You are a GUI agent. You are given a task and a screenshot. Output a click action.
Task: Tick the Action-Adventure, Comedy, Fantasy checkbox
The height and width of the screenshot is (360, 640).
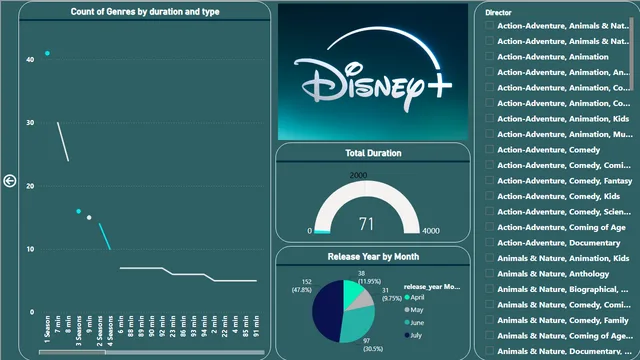pyautogui.click(x=489, y=180)
